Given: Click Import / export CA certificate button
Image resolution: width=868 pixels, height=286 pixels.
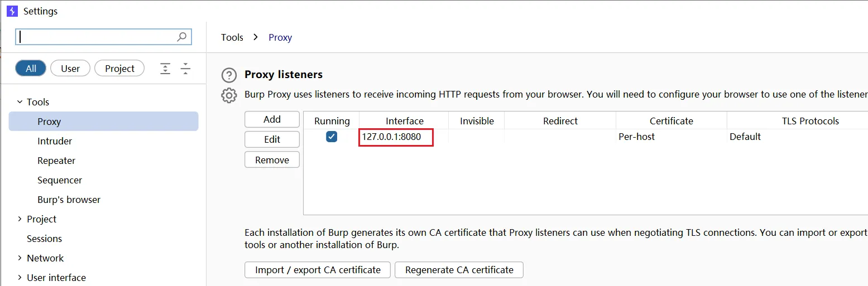Looking at the screenshot, I should [x=318, y=270].
